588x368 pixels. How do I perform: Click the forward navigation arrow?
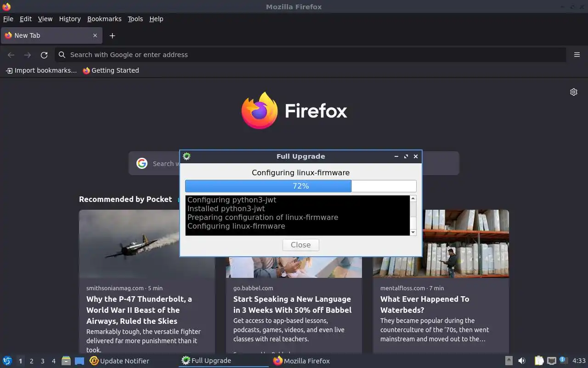pos(28,55)
